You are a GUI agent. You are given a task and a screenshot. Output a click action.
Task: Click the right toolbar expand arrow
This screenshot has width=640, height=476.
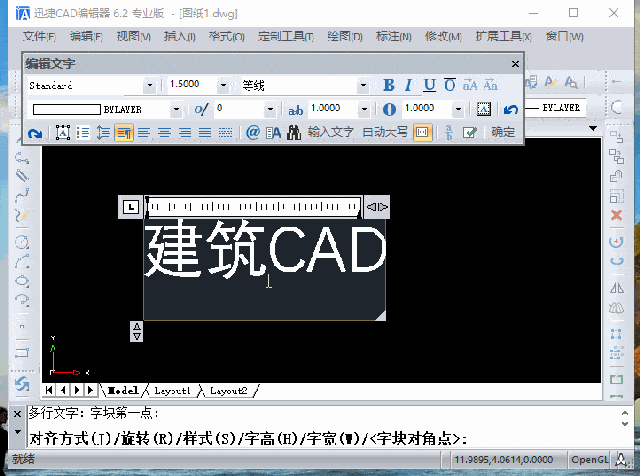click(x=593, y=128)
